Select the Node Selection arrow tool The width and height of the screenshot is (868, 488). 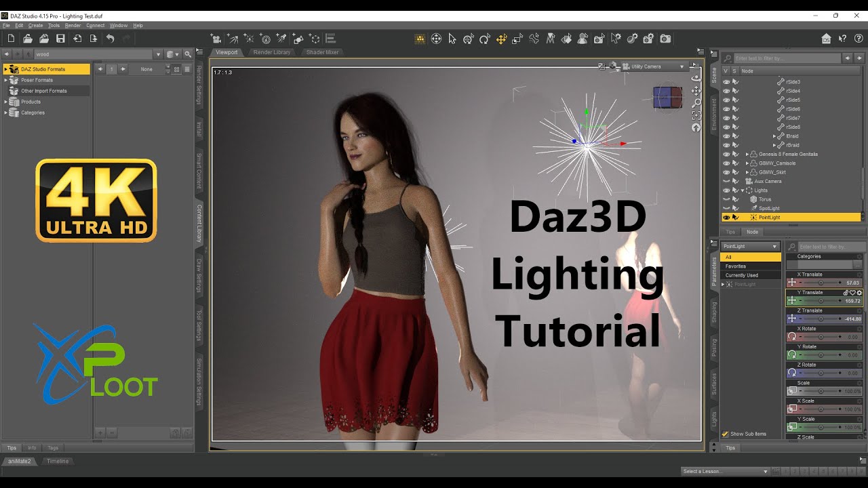(452, 39)
